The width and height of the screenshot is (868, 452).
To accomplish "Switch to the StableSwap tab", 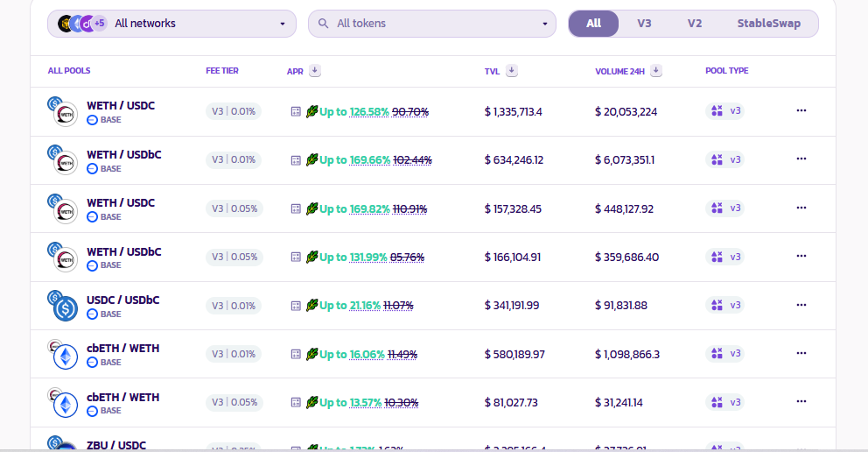I will pos(768,24).
